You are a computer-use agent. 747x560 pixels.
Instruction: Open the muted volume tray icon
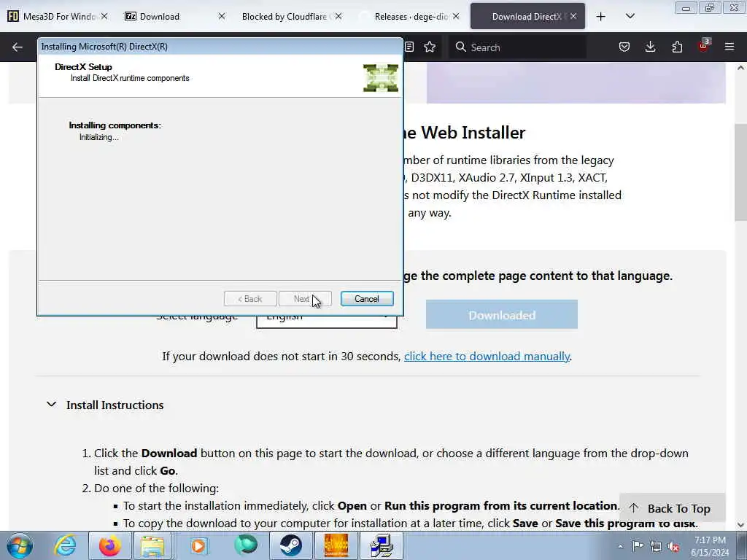pos(673,546)
